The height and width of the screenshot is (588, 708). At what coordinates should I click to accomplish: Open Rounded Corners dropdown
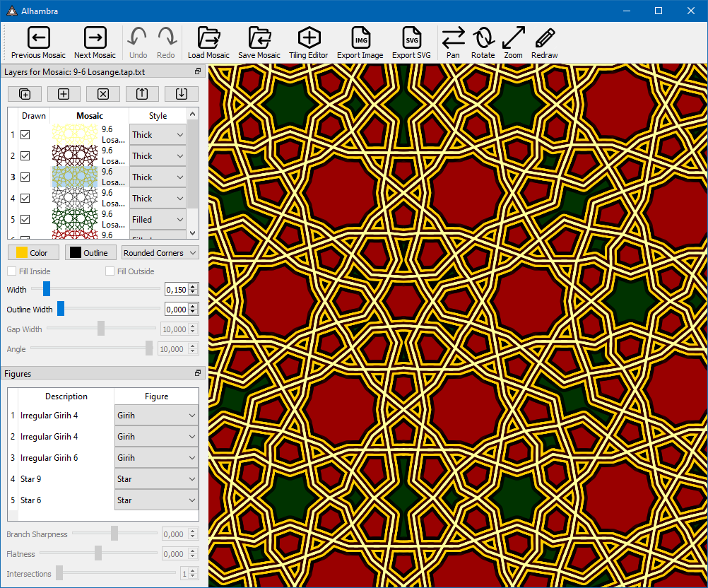(160, 253)
